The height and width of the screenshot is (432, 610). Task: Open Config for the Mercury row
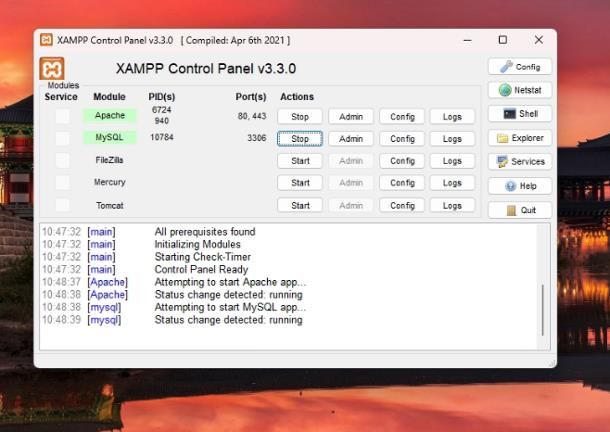402,183
